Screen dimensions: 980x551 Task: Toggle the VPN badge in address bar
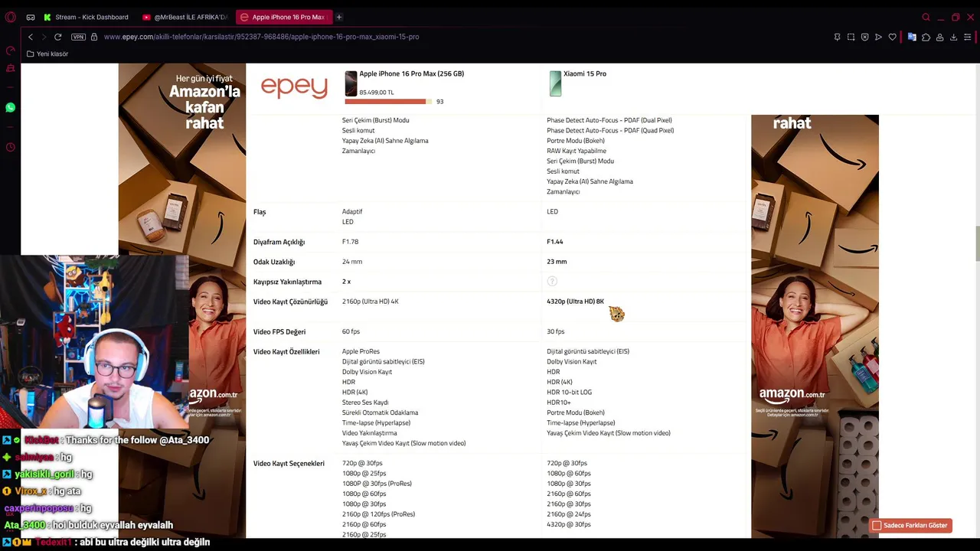pos(78,37)
